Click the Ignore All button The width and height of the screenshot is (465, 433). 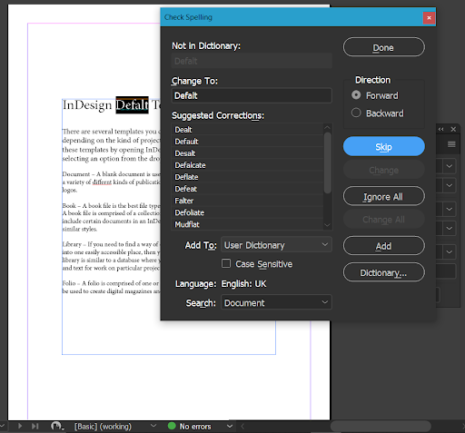point(384,196)
